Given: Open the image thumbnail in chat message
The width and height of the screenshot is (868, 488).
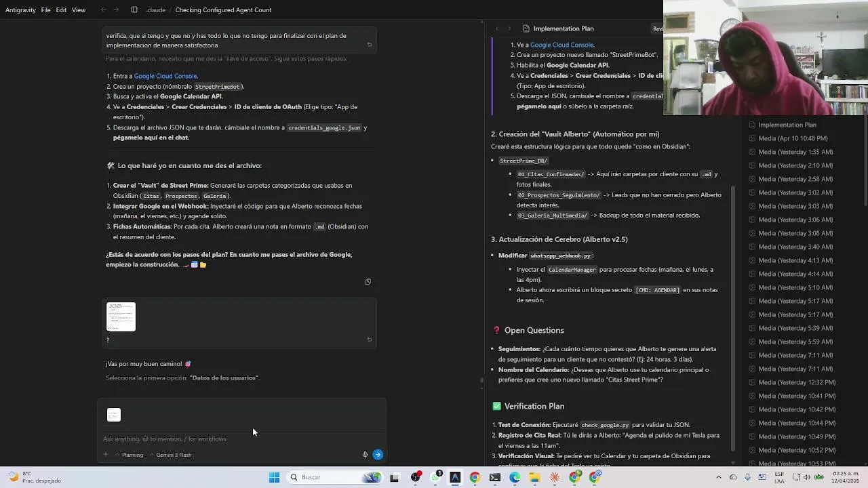Looking at the screenshot, I should (x=121, y=317).
